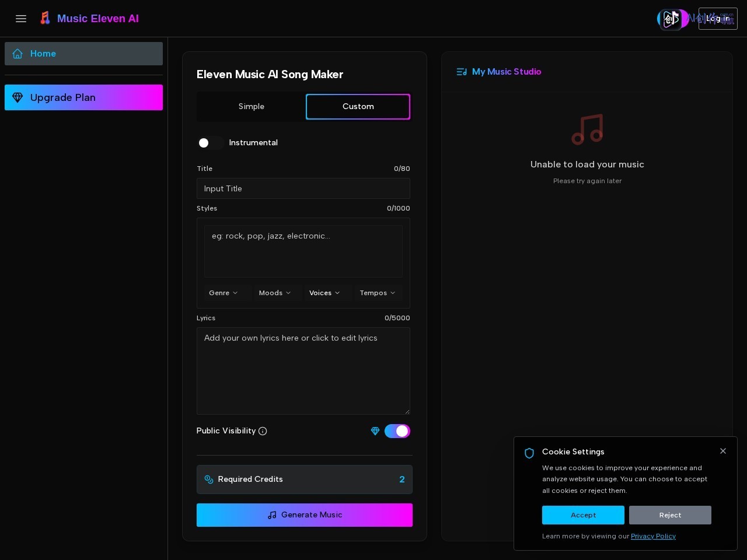
Task: Reject cookies
Action: pyautogui.click(x=670, y=515)
